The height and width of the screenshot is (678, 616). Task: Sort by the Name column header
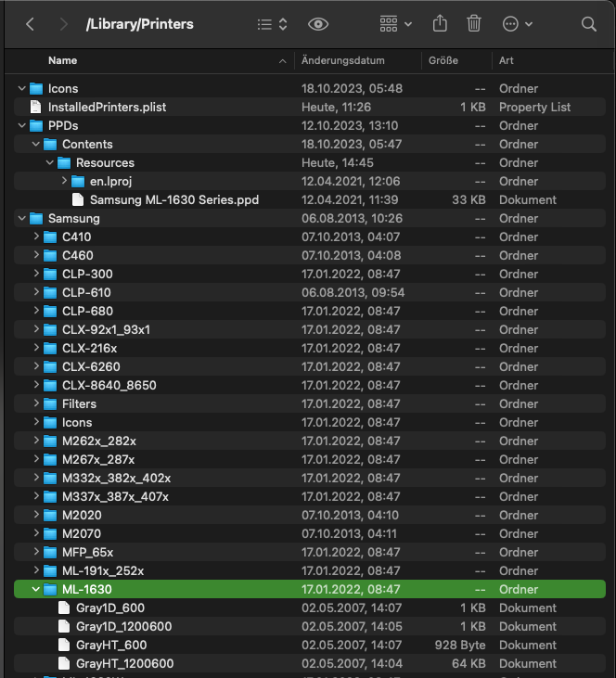pyautogui.click(x=63, y=60)
